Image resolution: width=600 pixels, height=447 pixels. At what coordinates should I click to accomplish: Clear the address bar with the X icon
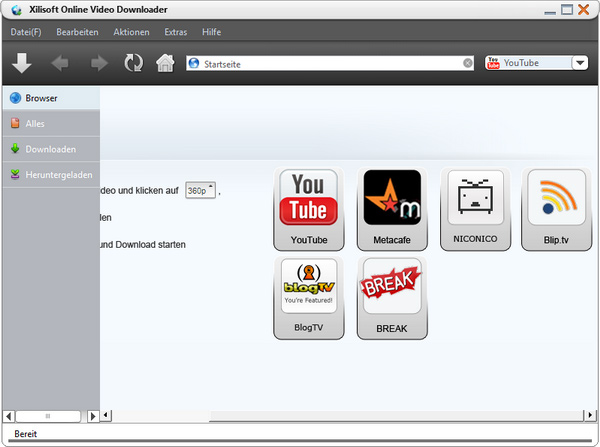point(468,63)
